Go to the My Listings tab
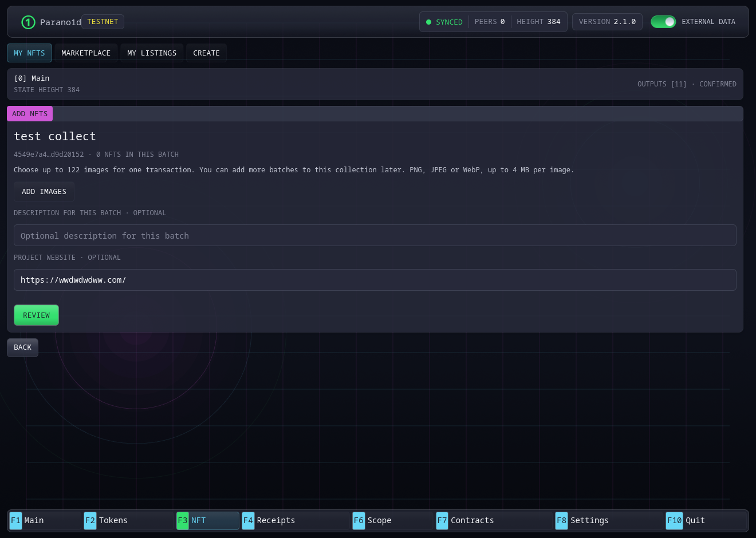The width and height of the screenshot is (756, 538). (x=152, y=53)
